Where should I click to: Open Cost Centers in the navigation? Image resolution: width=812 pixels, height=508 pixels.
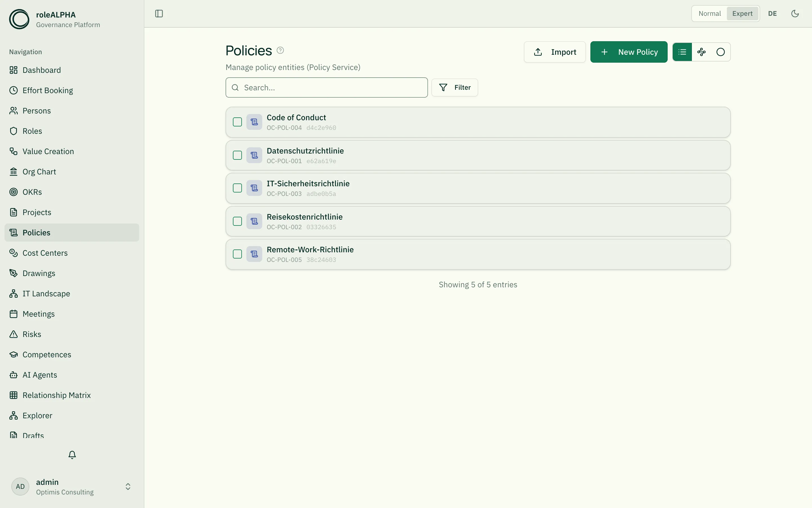pyautogui.click(x=72, y=253)
